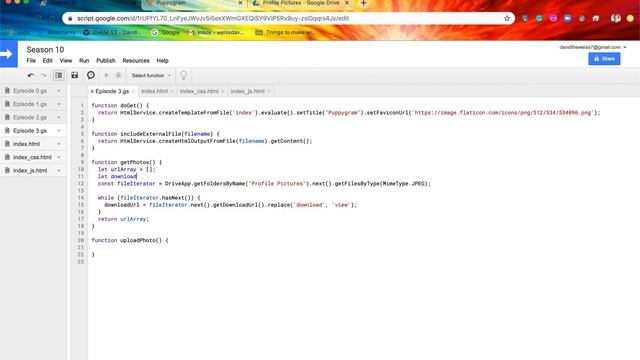
Task: Click 'urlArray' in the return statement
Action: [133, 219]
